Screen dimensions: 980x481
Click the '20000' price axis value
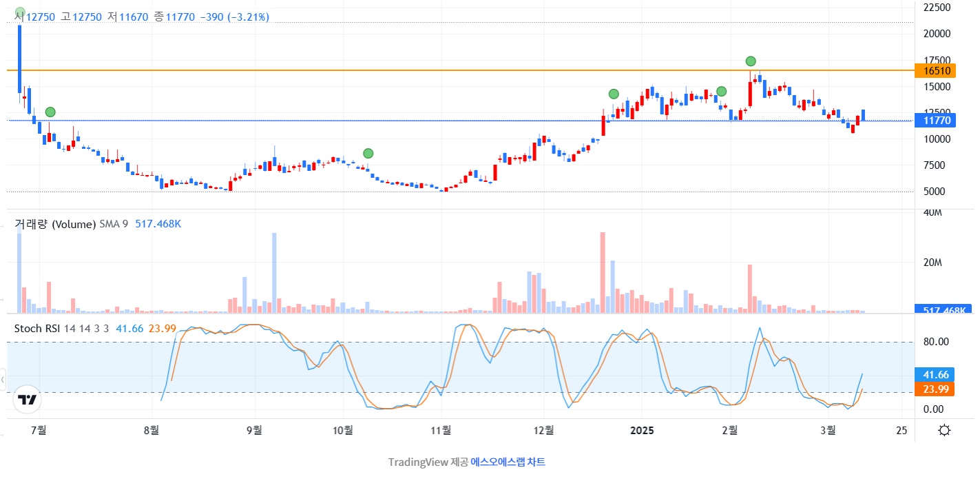pyautogui.click(x=936, y=33)
